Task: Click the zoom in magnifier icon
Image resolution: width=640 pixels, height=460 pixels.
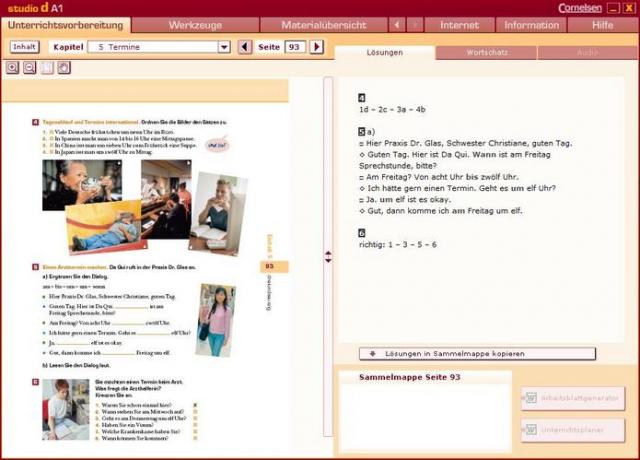Action: coord(13,68)
